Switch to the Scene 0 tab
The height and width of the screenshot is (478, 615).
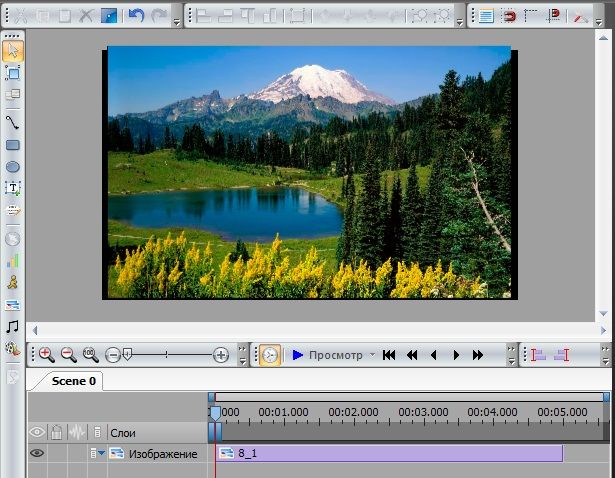74,381
